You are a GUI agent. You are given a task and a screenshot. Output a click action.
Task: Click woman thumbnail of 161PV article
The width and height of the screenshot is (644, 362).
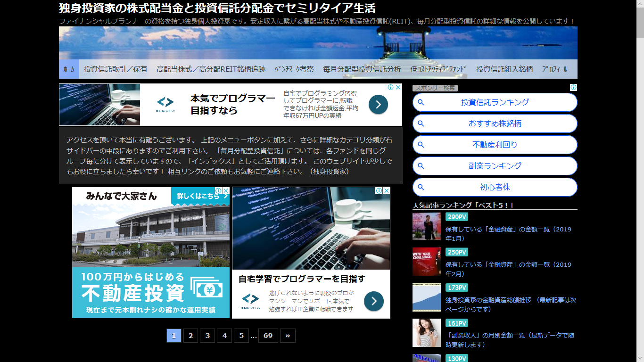coord(427,332)
